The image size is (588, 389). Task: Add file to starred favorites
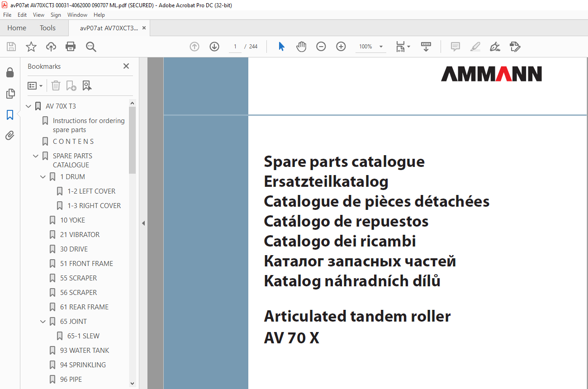pyautogui.click(x=31, y=47)
